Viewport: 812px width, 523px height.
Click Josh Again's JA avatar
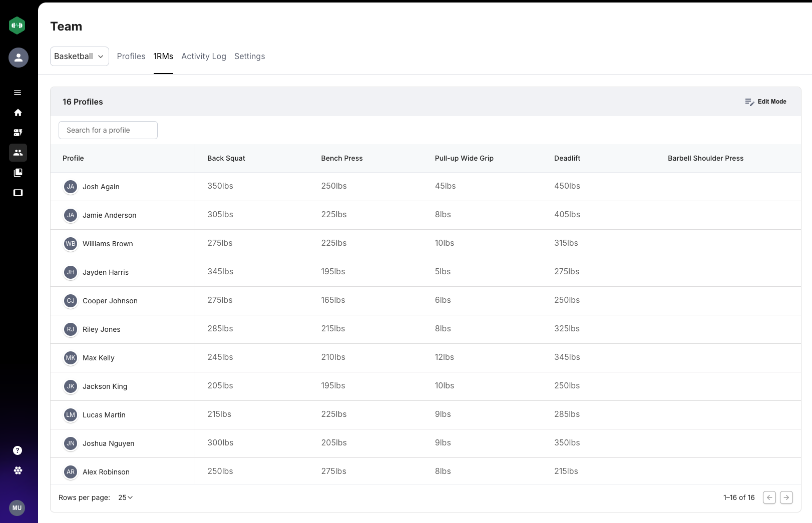[x=71, y=187]
